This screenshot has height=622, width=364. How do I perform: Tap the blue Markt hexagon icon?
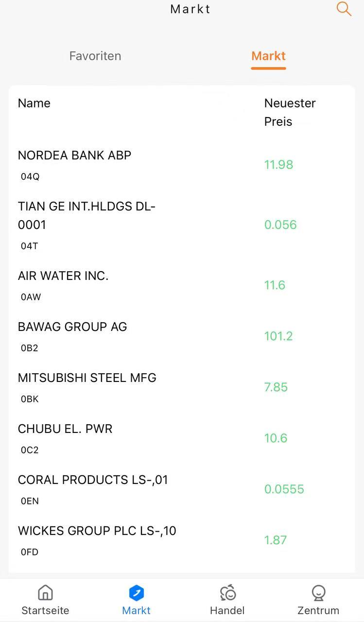point(136,593)
